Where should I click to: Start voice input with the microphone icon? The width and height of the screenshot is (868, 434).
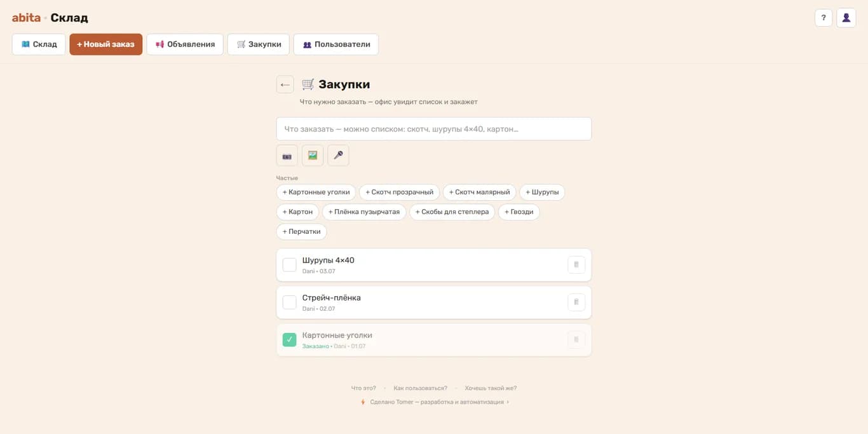(338, 156)
